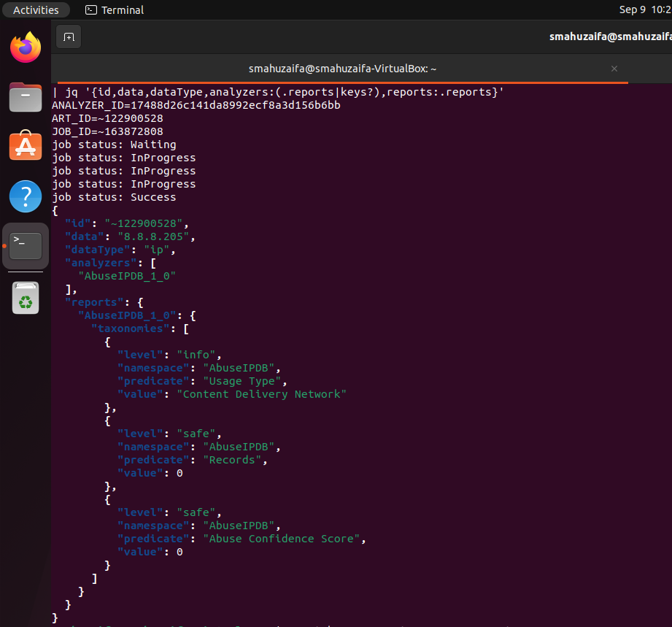Select the smahuzaifa-VirtualBox terminal tab
This screenshot has height=627, width=672.
[341, 69]
